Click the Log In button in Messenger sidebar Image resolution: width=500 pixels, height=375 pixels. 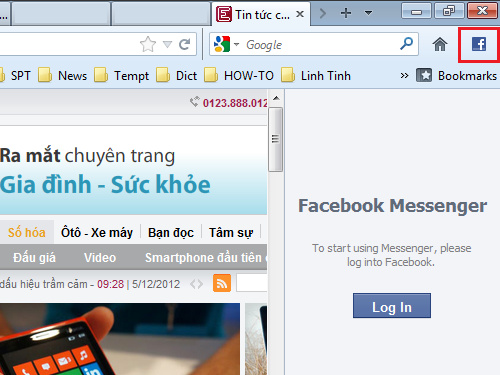click(x=392, y=306)
